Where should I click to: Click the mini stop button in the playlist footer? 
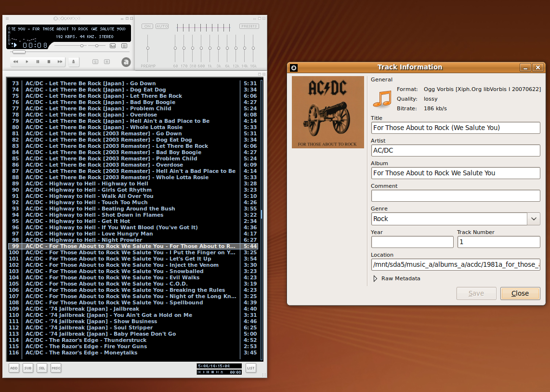(212, 372)
